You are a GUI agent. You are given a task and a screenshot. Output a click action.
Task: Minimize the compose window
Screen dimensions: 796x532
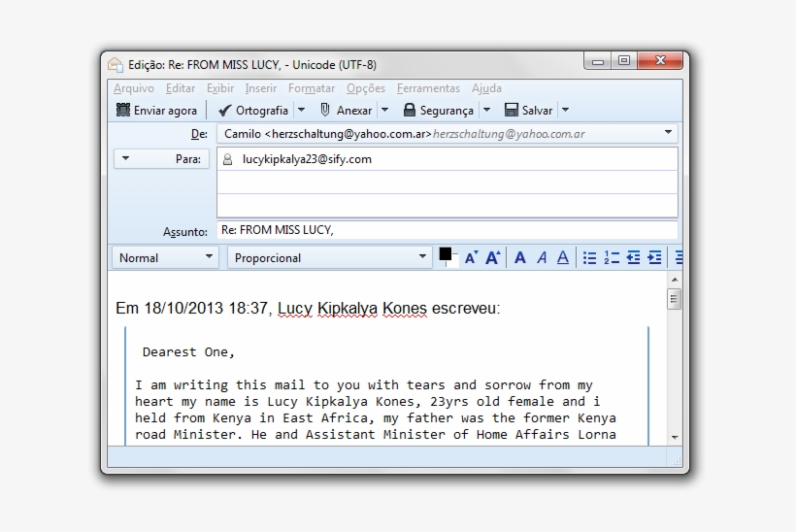(x=598, y=61)
